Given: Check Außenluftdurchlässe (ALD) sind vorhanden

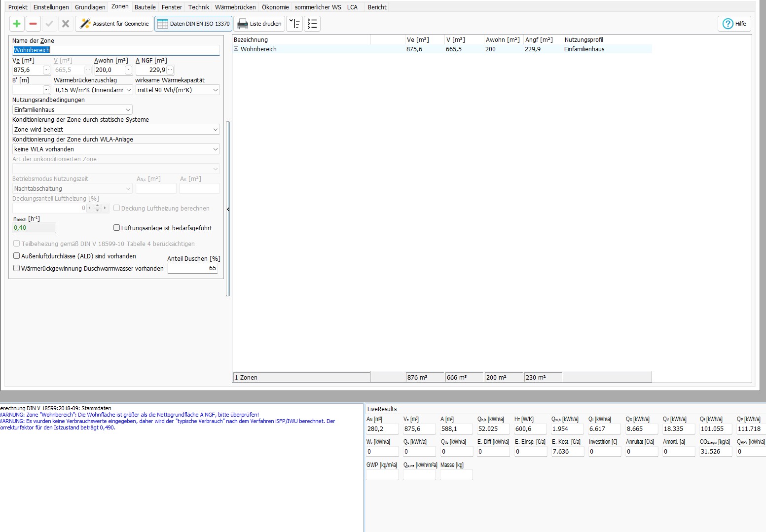Looking at the screenshot, I should [17, 256].
